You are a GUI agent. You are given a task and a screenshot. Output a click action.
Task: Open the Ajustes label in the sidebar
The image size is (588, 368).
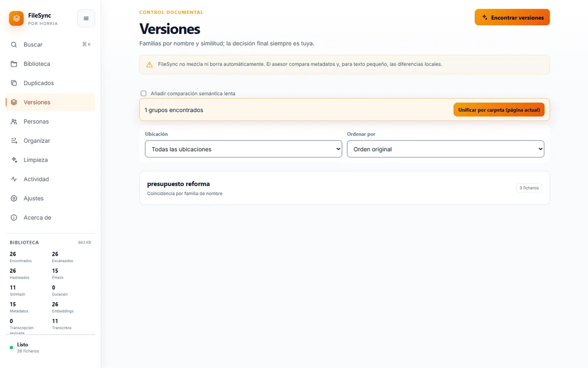[x=33, y=198]
